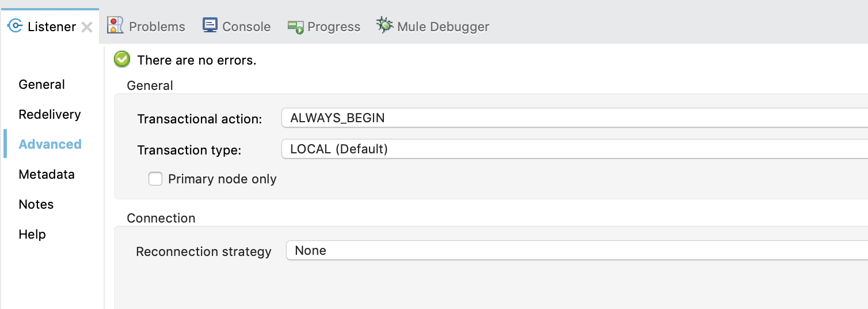
Task: Enable the Primary node only checkbox
Action: pos(155,179)
